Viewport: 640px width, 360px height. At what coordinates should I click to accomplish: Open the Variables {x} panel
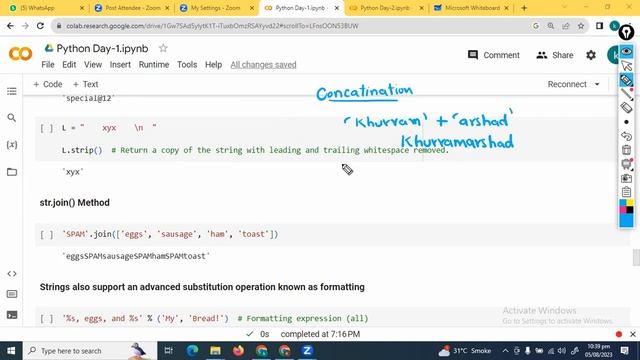point(12,144)
